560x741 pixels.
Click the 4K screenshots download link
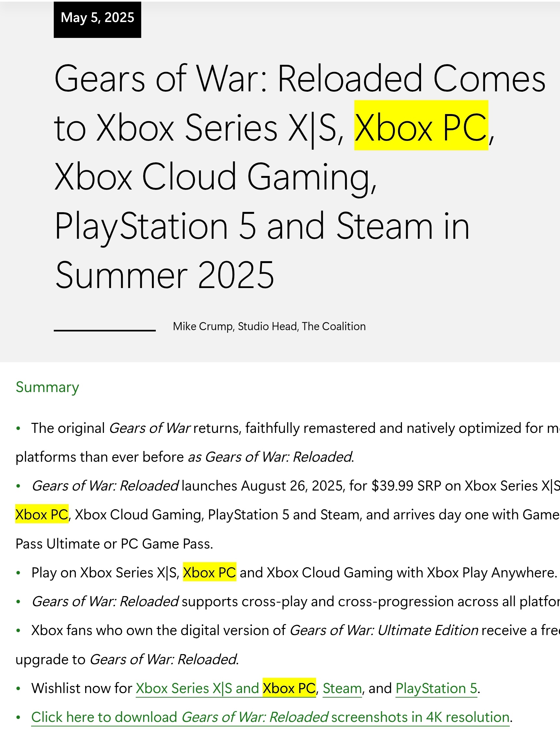coord(270,717)
